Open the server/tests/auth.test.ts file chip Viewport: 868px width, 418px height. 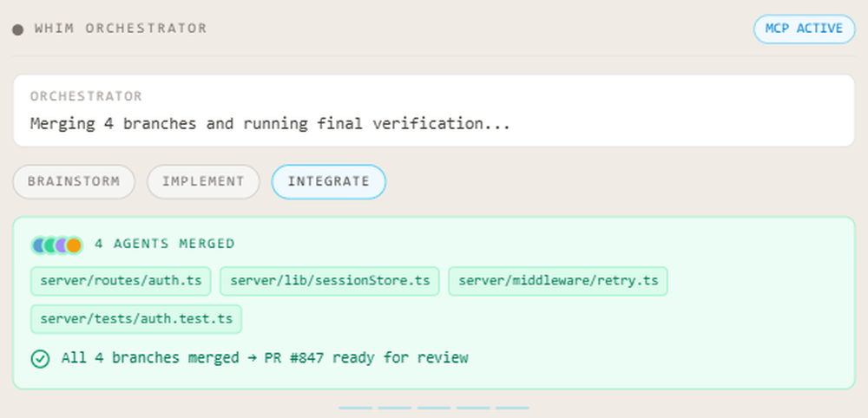[x=136, y=319]
